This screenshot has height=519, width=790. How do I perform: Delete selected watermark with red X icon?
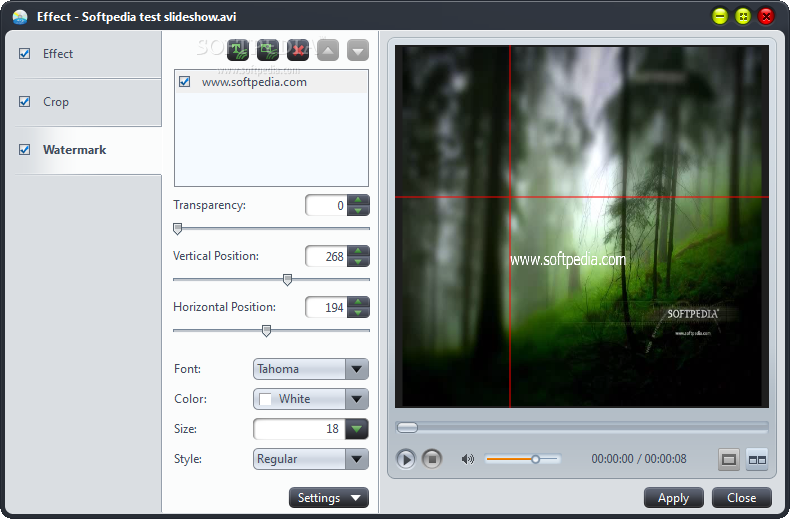[298, 50]
